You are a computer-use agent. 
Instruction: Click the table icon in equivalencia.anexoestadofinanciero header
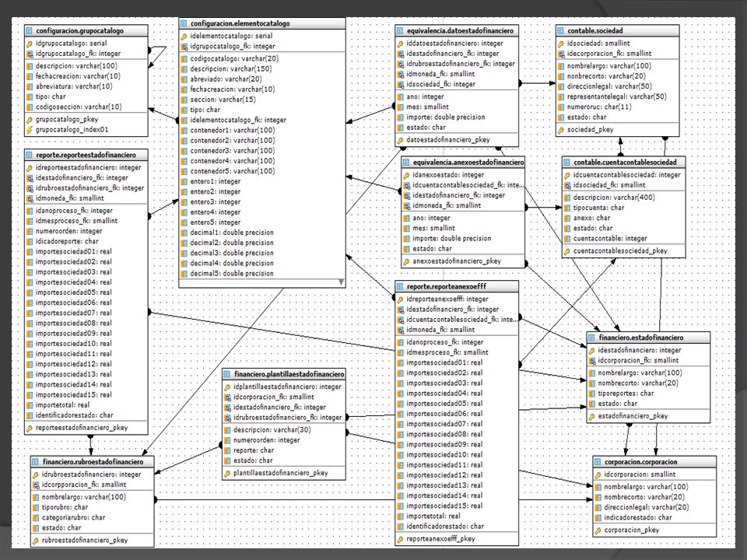coord(406,163)
